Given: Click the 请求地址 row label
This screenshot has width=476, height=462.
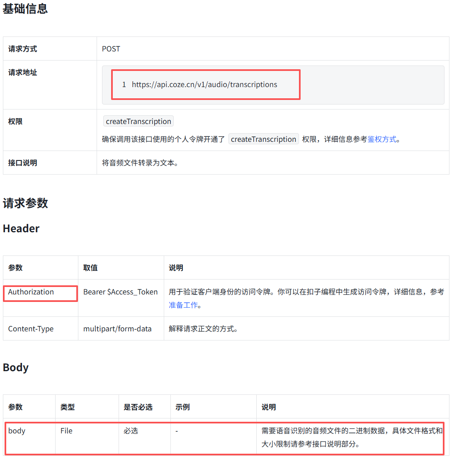Looking at the screenshot, I should point(22,73).
